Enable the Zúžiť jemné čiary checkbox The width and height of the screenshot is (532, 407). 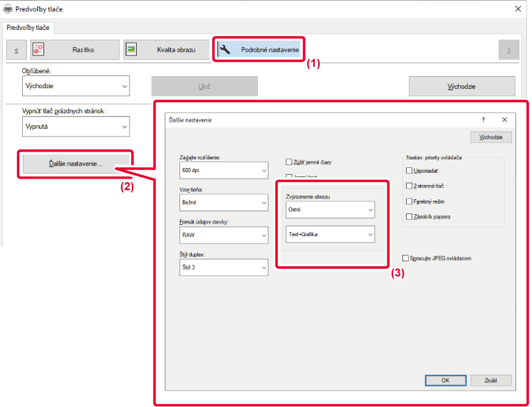pyautogui.click(x=289, y=162)
